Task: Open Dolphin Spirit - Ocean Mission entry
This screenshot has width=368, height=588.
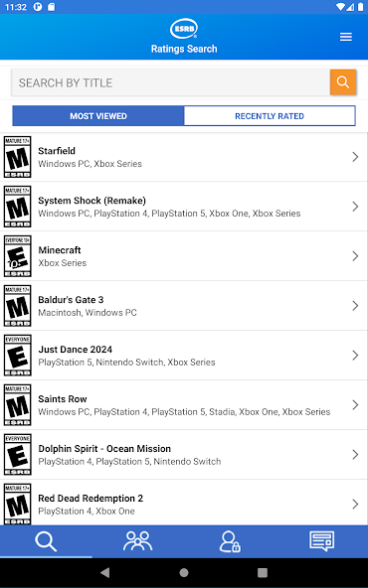Action: [184, 455]
